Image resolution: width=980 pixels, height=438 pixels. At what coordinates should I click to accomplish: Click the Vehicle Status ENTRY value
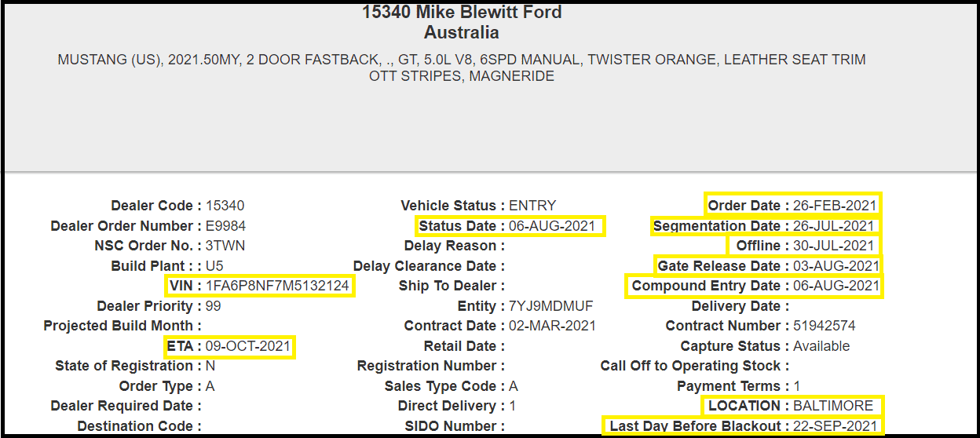[x=532, y=206]
